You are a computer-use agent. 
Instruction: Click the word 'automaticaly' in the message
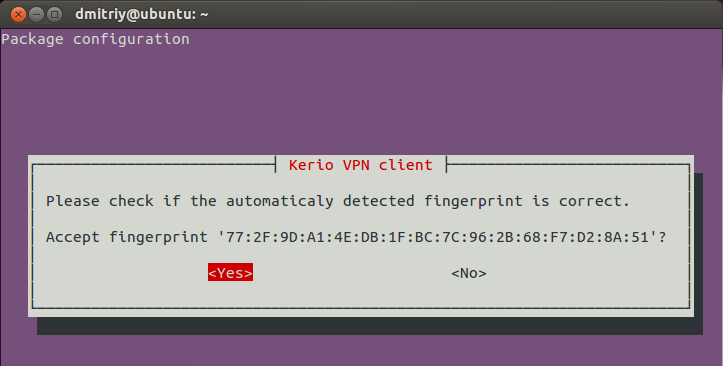click(279, 201)
